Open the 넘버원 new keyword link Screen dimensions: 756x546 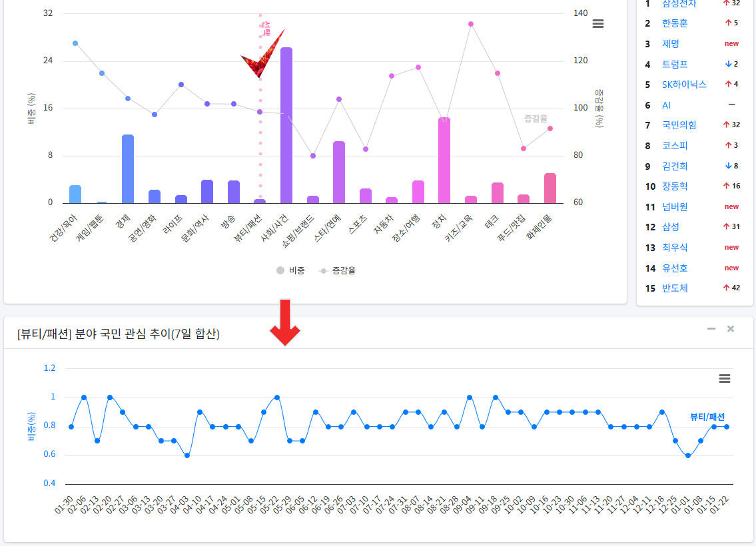(x=675, y=207)
